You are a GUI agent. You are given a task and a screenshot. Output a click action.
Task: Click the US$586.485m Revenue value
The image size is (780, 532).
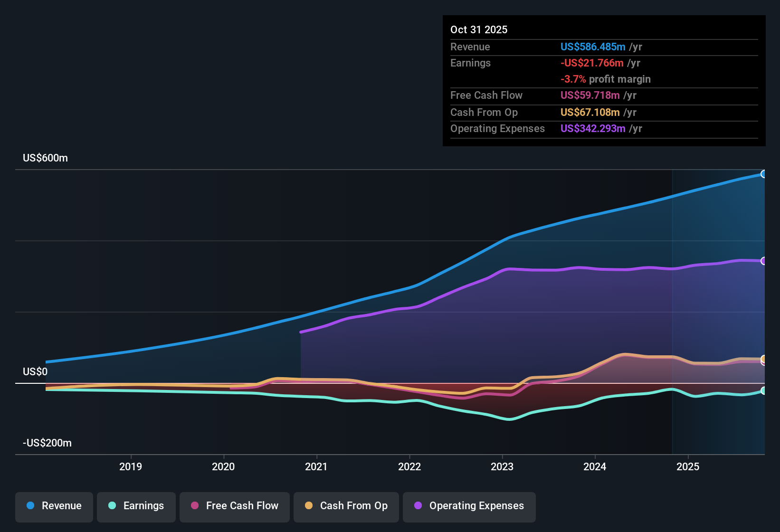coord(593,47)
